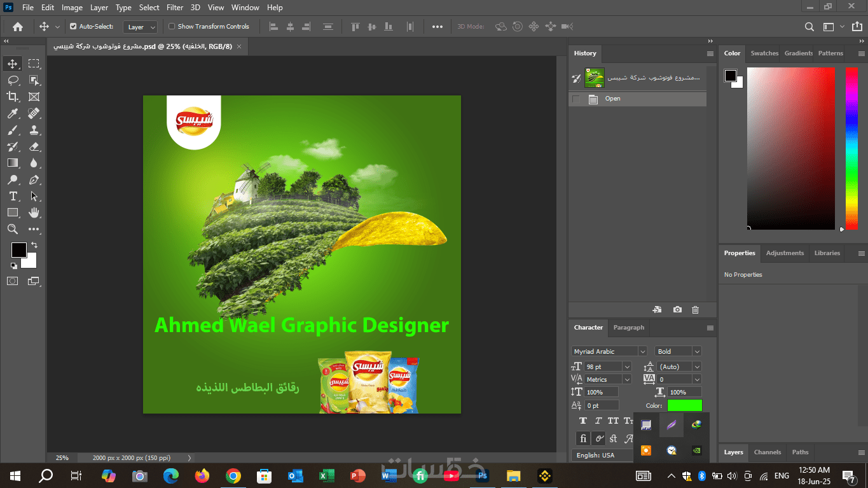Click the hue slider in Color panel
The width and height of the screenshot is (868, 488).
tap(851, 148)
